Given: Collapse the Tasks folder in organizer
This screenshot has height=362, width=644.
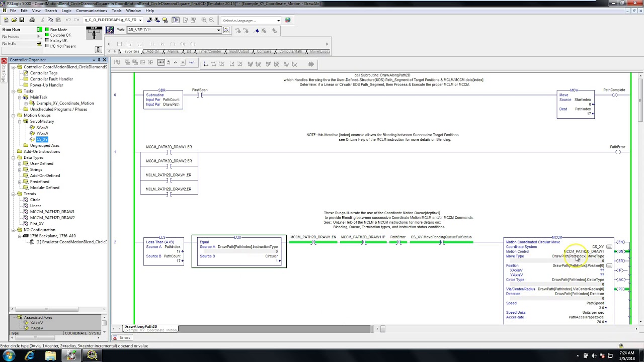Looking at the screenshot, I should click(14, 91).
